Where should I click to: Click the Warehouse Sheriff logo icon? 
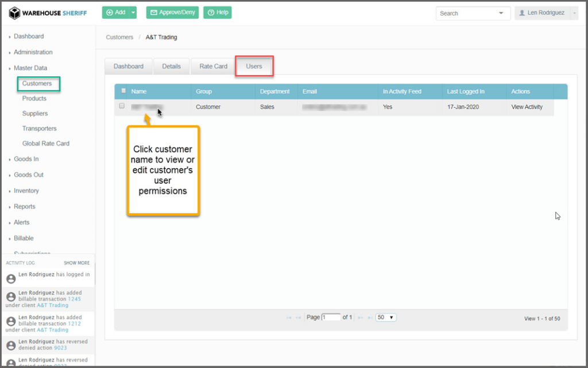tap(16, 13)
